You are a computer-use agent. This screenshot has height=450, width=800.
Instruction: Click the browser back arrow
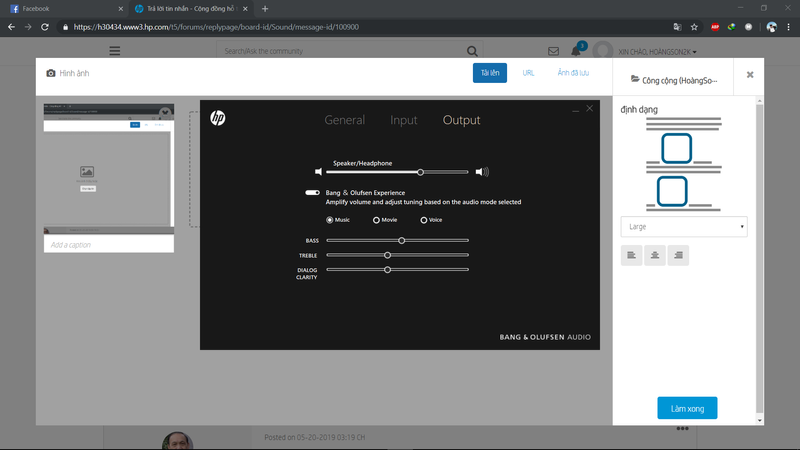(x=11, y=27)
